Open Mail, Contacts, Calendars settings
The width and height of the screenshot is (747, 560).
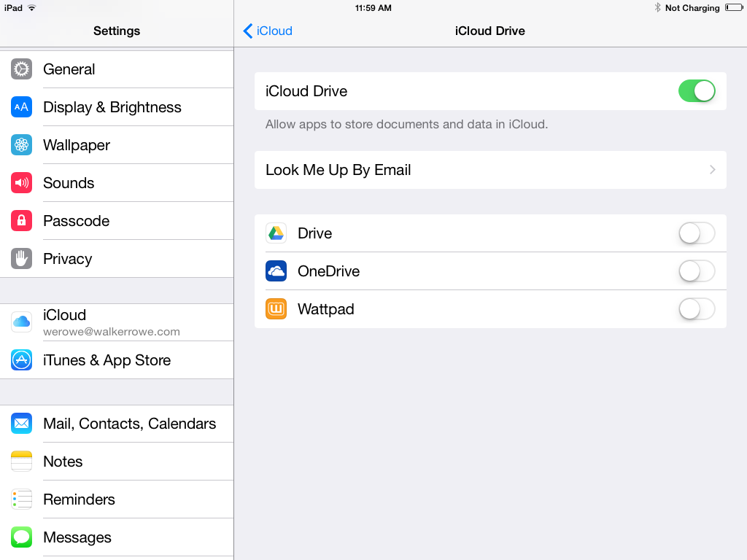pyautogui.click(x=117, y=424)
